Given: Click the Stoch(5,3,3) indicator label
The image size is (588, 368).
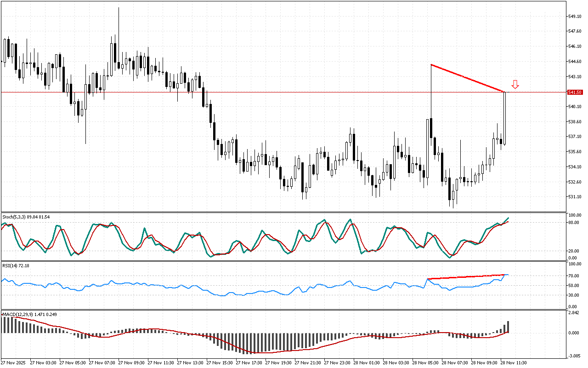Looking at the screenshot, I should point(26,217).
